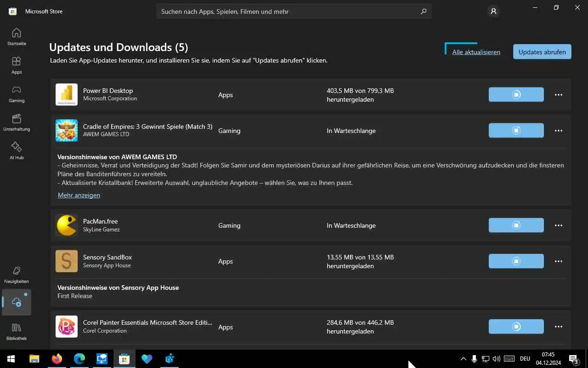
Task: Click the user account profile icon
Action: click(x=494, y=11)
